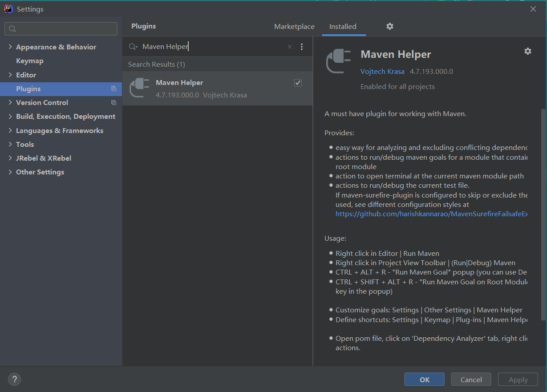547x392 pixels.
Task: Click the large Maven Helper plug icon in details
Action: point(339,61)
